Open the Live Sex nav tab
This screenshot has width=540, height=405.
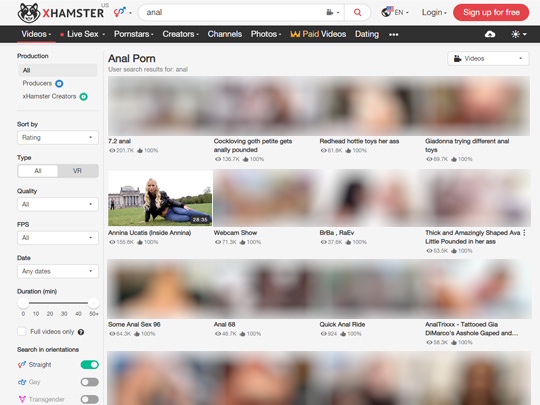point(83,34)
